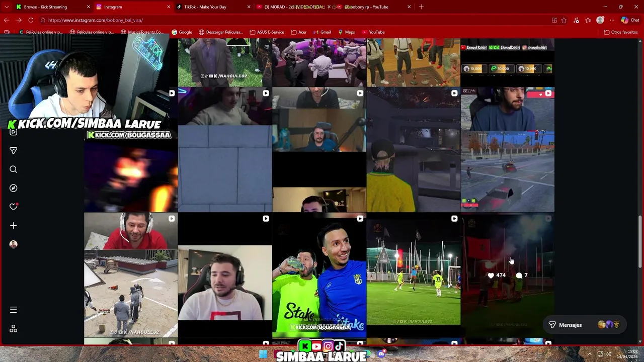Open post with laughing streamer in red hoodie
This screenshot has width=644, height=362.
131,276
